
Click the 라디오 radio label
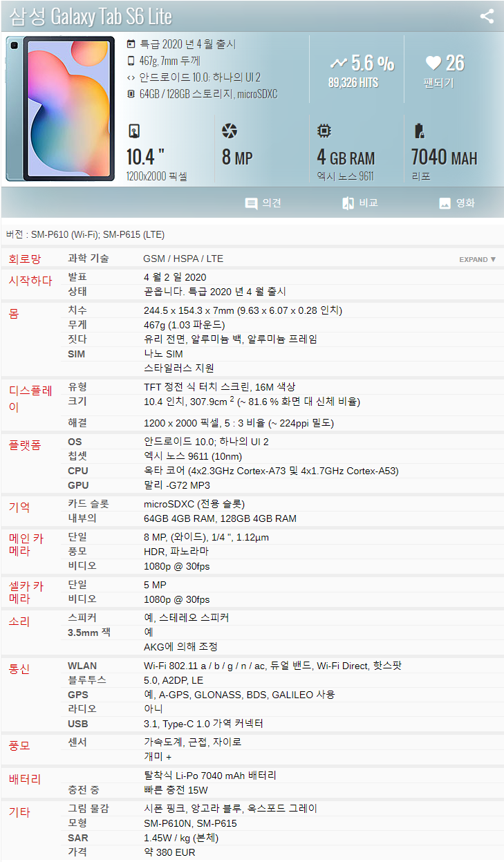pos(82,709)
